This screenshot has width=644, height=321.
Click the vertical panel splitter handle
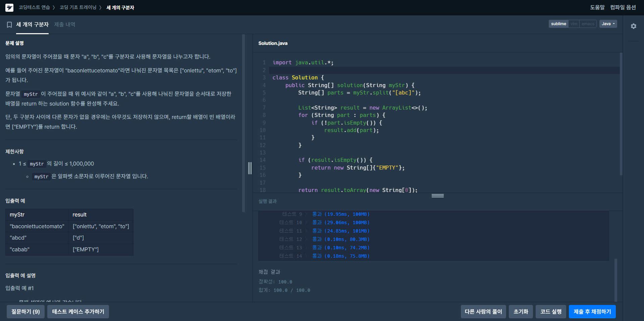point(250,168)
